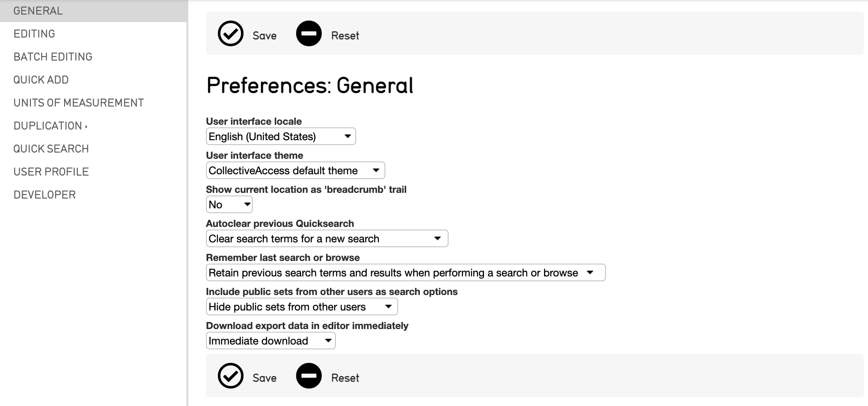Viewport: 868px width, 406px height.
Task: Open the Remember last search dropdown
Action: coord(405,272)
